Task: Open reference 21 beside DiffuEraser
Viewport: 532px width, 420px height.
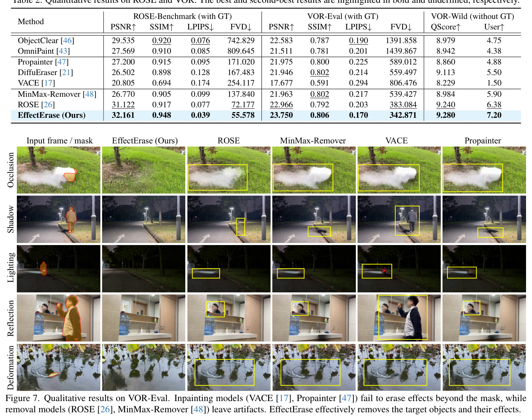Action: pos(66,73)
